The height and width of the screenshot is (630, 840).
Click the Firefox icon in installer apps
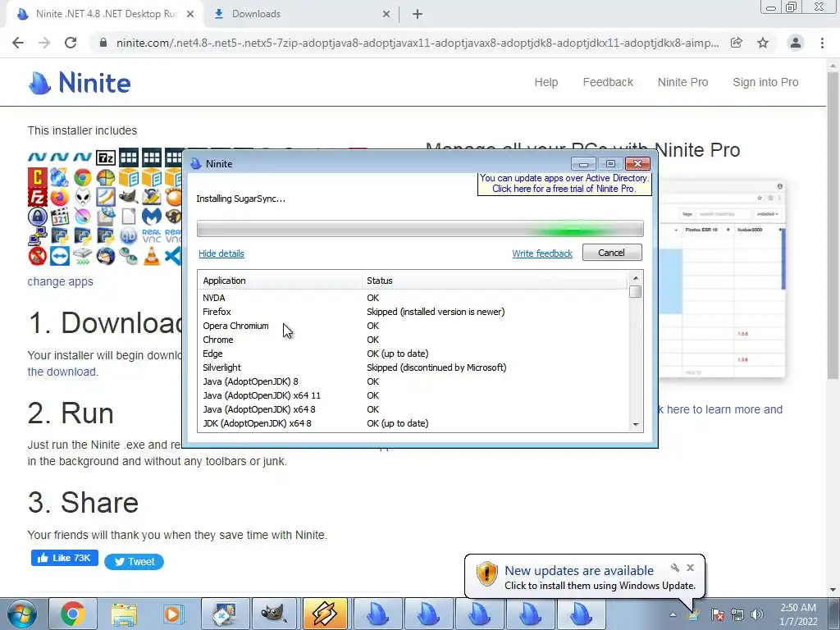click(x=59, y=197)
